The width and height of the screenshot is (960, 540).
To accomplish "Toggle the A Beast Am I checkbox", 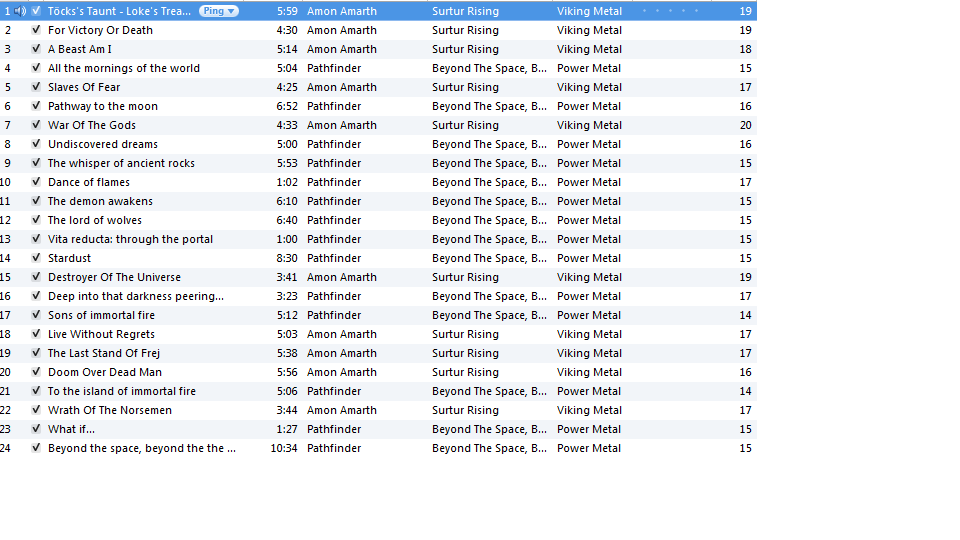I will point(36,48).
